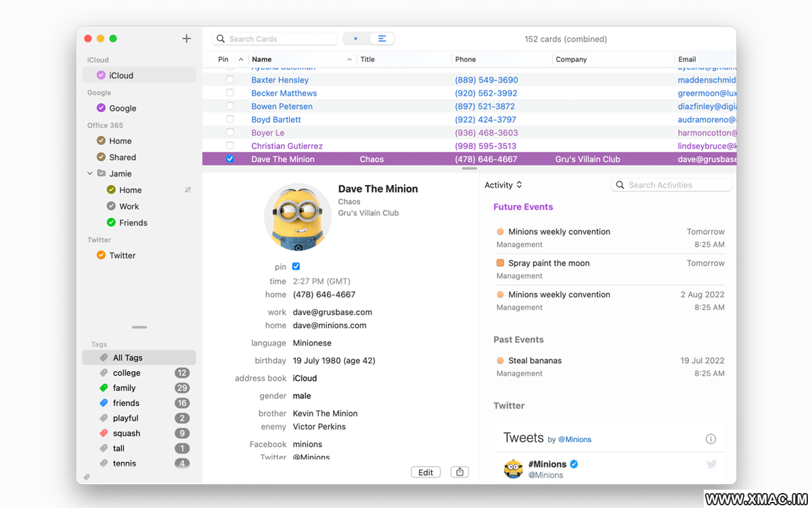The height and width of the screenshot is (508, 812).
Task: Select All Tags in sidebar
Action: (139, 358)
